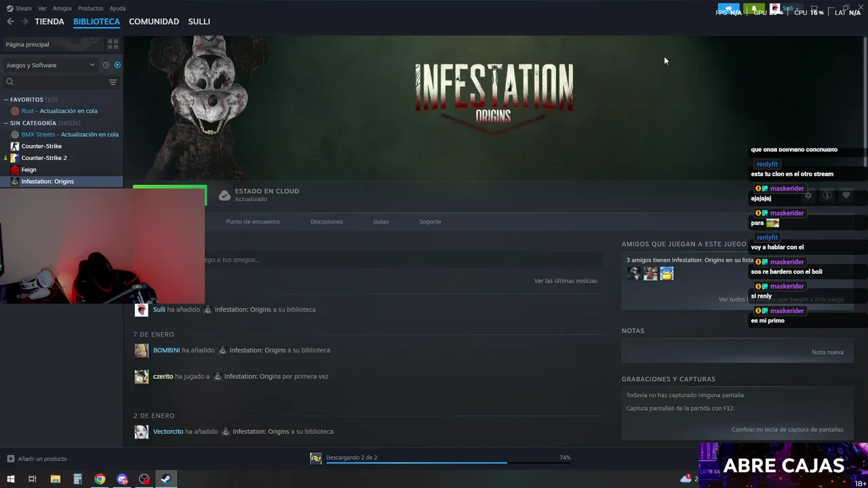Click the library search magnifier

[9, 82]
